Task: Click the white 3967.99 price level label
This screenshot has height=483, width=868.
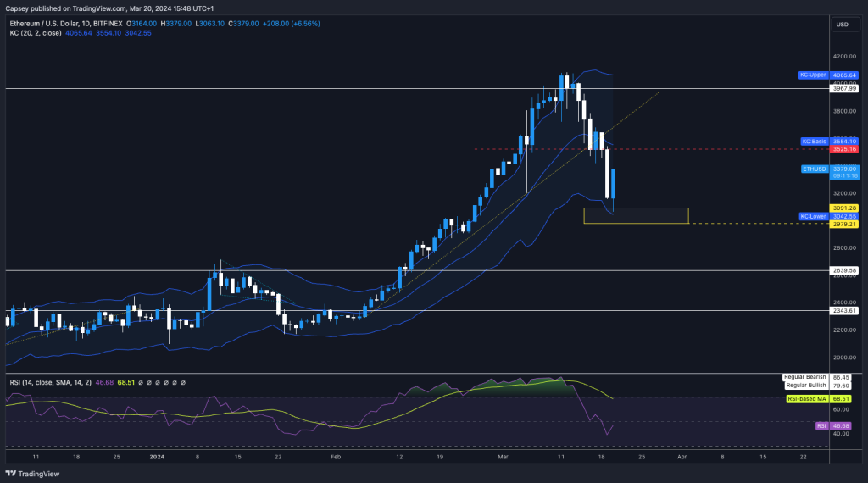Action: 845,88
